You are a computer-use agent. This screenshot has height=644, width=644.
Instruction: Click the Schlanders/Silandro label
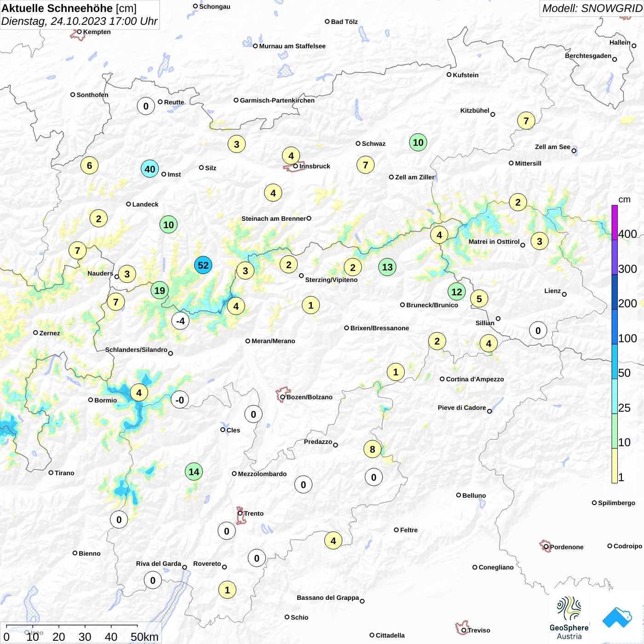136,350
